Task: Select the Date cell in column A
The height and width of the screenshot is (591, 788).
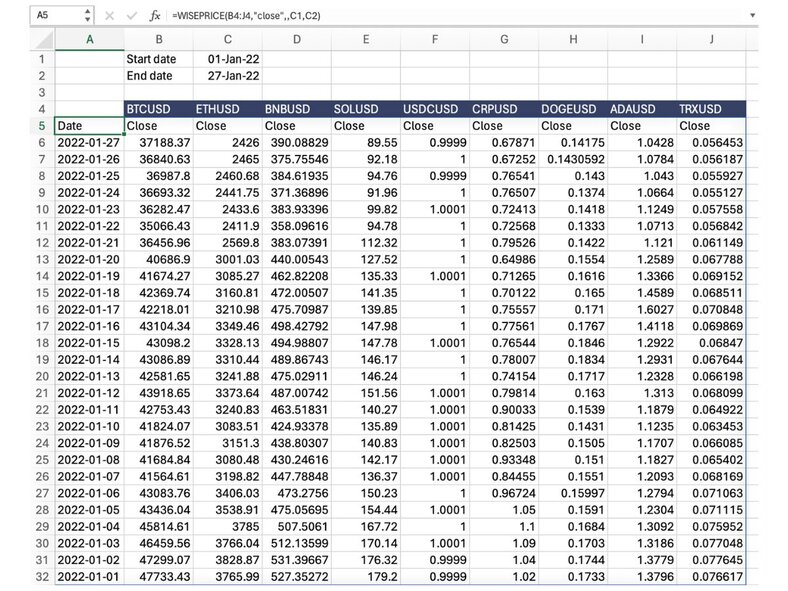Action: coord(89,126)
